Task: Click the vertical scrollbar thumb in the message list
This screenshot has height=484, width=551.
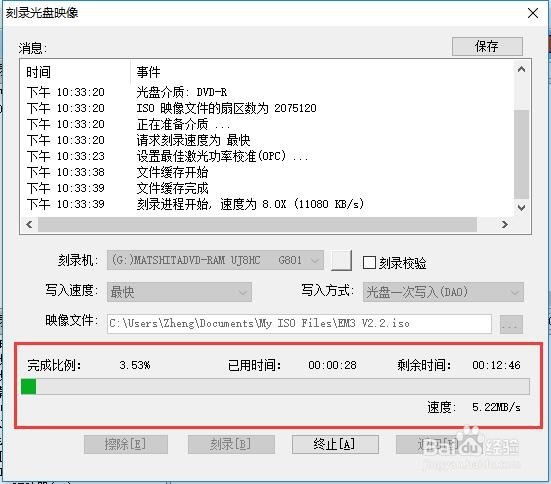Action: pyautogui.click(x=521, y=155)
